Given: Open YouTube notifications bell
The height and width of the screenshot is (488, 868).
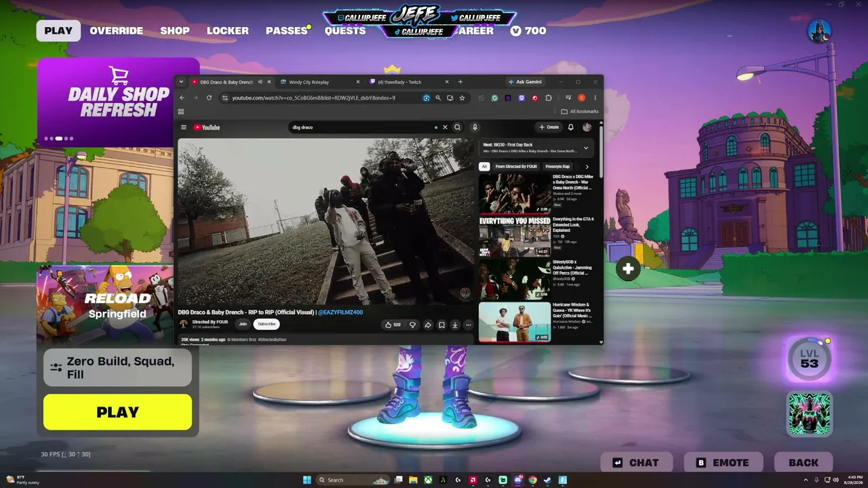Looking at the screenshot, I should click(571, 127).
